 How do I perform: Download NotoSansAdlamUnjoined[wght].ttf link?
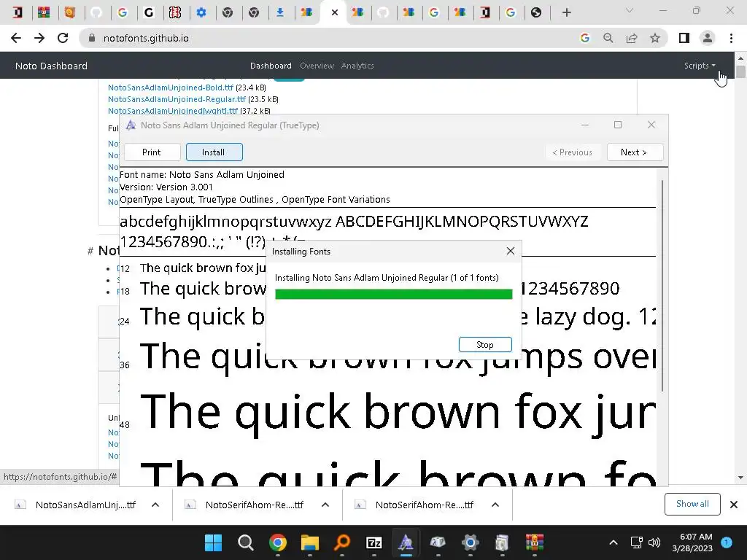click(173, 111)
